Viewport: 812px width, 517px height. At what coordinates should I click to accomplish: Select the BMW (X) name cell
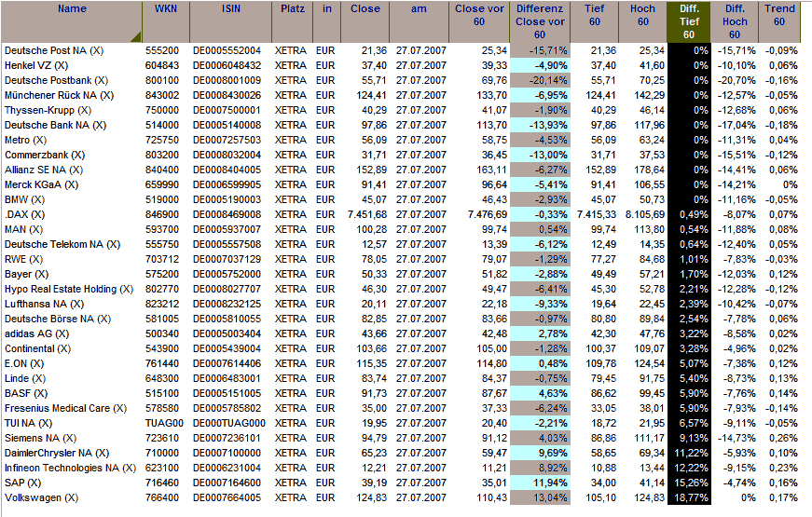click(x=24, y=199)
